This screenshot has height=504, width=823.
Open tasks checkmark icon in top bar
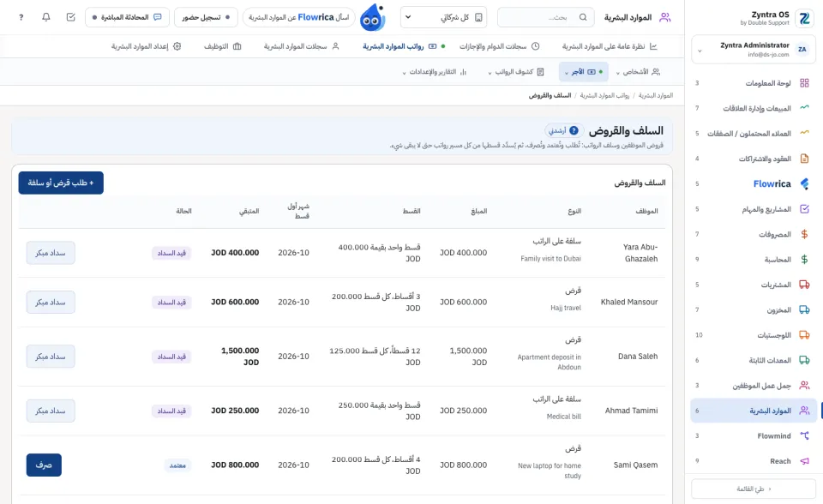point(71,17)
